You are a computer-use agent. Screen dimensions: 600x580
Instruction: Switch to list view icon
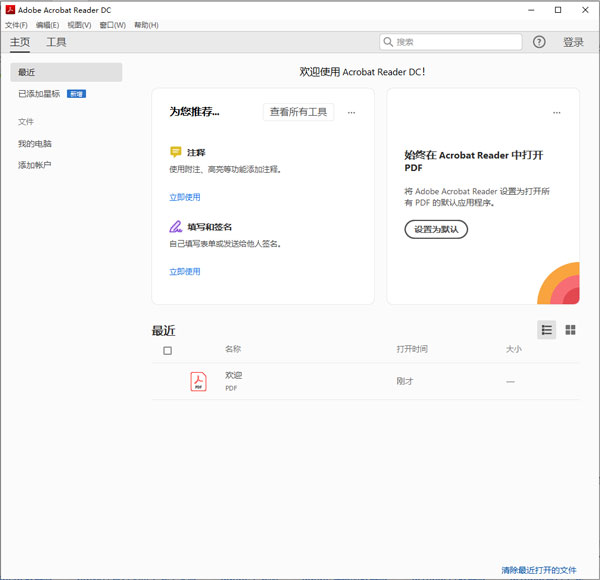(546, 330)
